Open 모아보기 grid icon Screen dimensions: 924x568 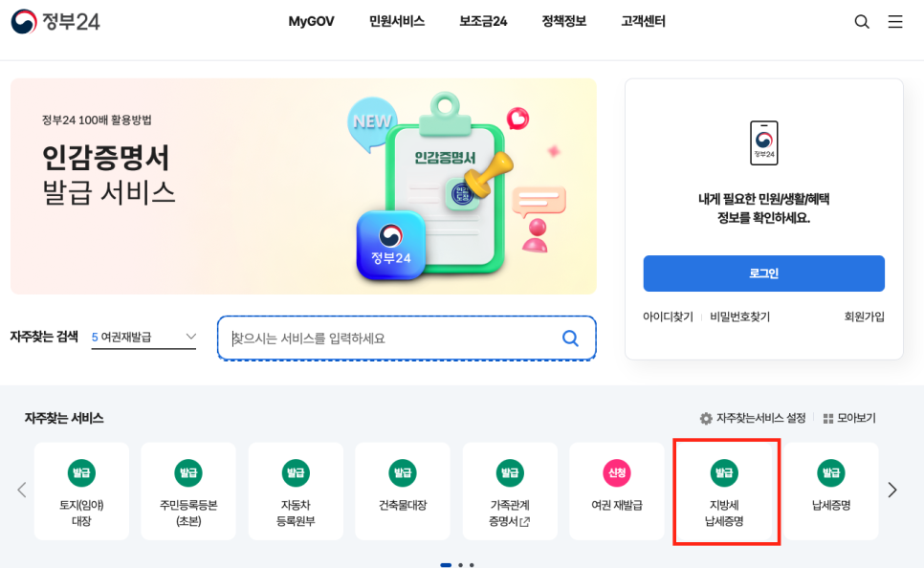point(828,418)
